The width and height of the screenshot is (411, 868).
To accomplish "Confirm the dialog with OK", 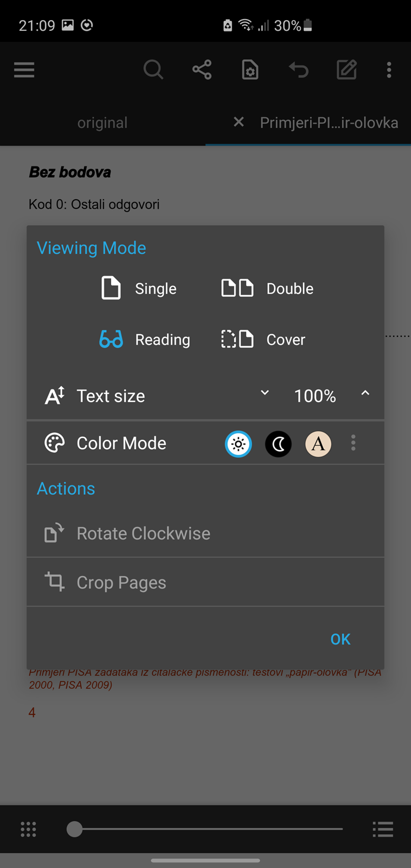I will (x=341, y=639).
